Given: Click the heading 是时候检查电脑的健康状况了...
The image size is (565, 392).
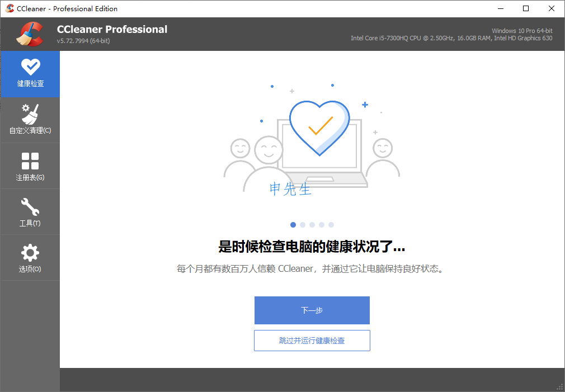Looking at the screenshot, I should pos(312,247).
